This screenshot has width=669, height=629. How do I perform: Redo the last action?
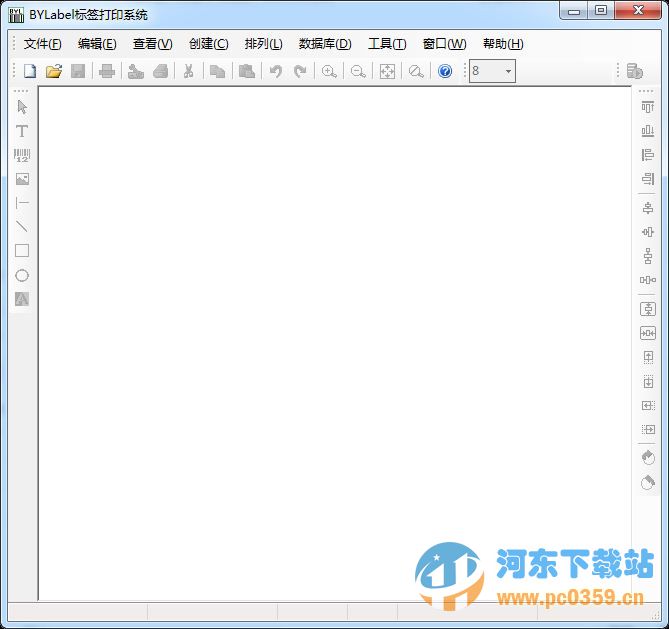pyautogui.click(x=300, y=71)
